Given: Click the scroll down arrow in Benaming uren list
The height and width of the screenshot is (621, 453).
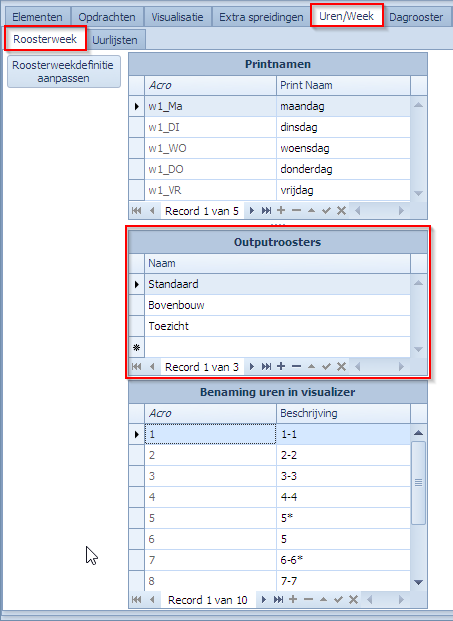Looking at the screenshot, I should click(419, 582).
